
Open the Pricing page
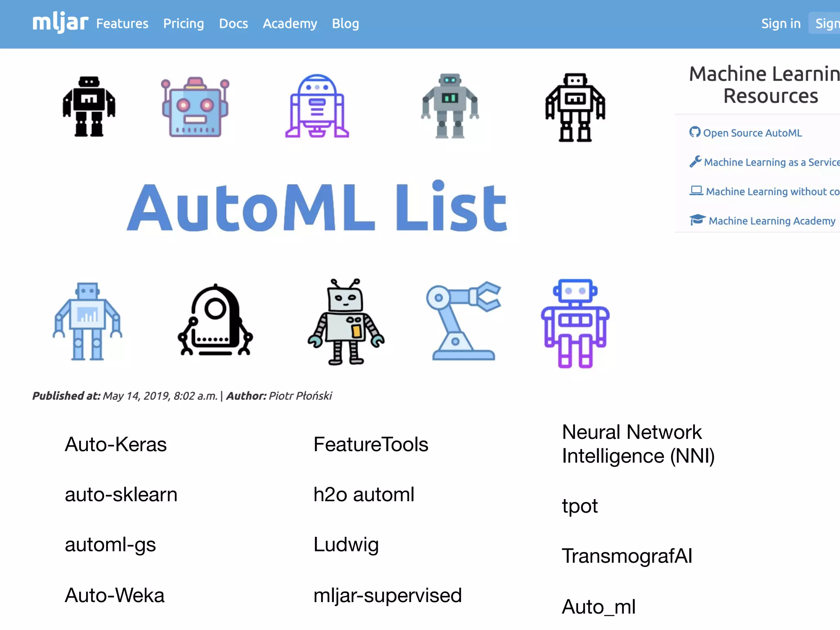tap(183, 23)
